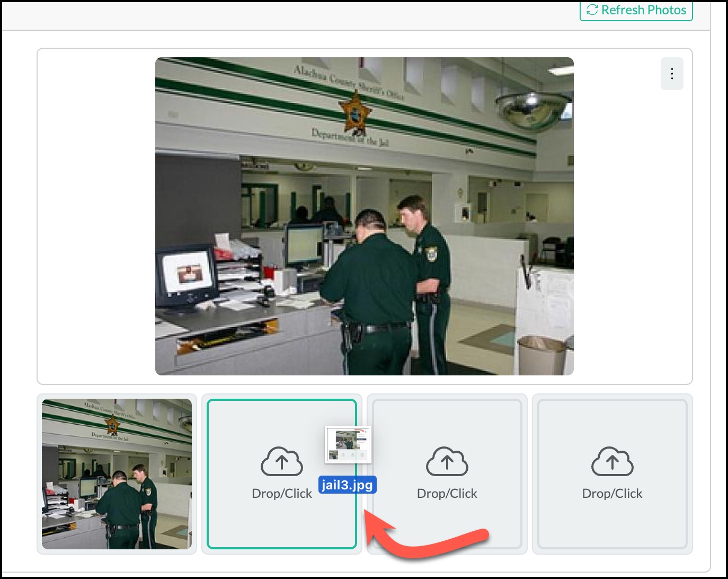This screenshot has width=728, height=579.
Task: Click the Refresh Photos button
Action: tap(636, 11)
